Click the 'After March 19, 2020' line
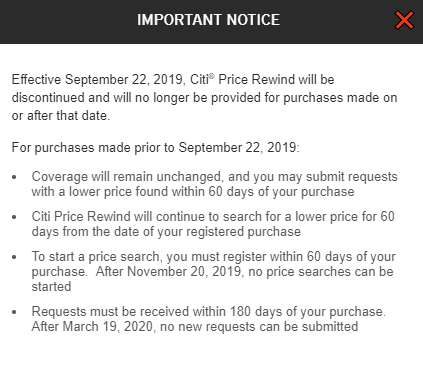Image resolution: width=423 pixels, height=366 pixels. [x=195, y=327]
